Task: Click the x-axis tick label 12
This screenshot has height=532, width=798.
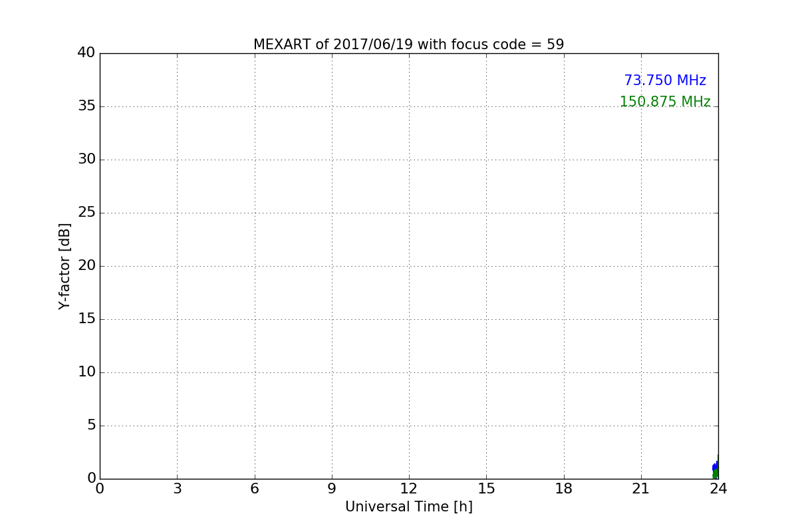Action: (x=409, y=489)
